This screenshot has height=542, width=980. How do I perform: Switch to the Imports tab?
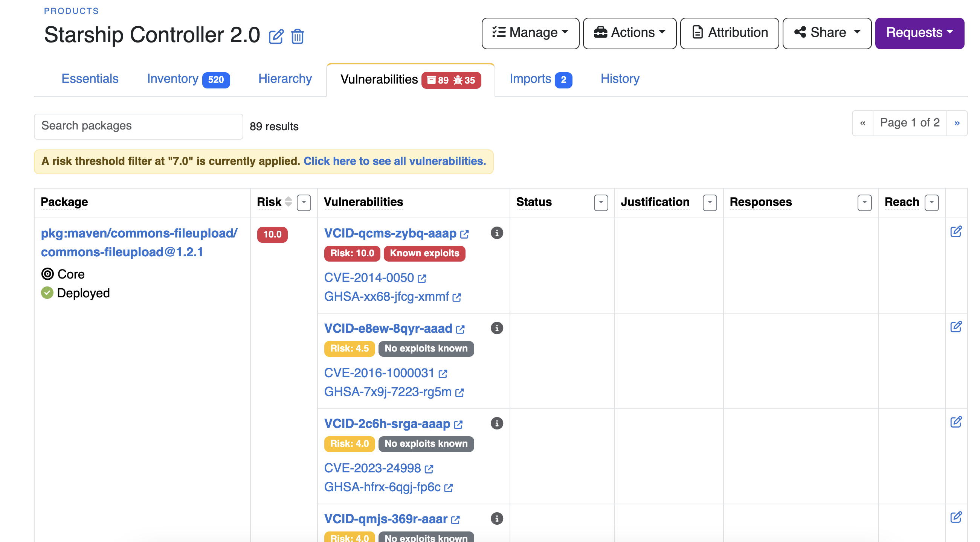[x=540, y=79]
